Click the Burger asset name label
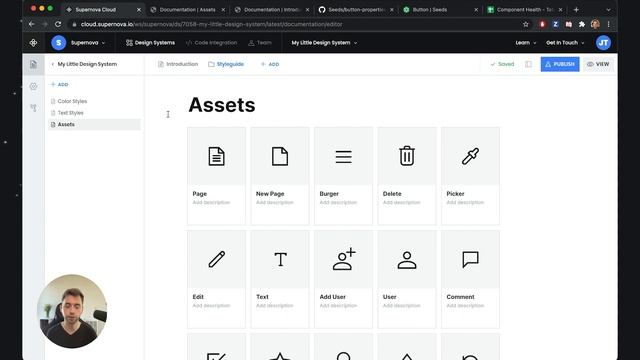640x360 pixels. 329,194
